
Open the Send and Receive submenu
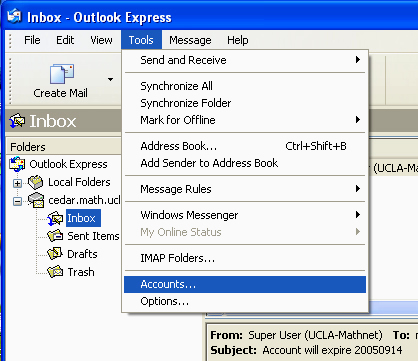coord(245,60)
